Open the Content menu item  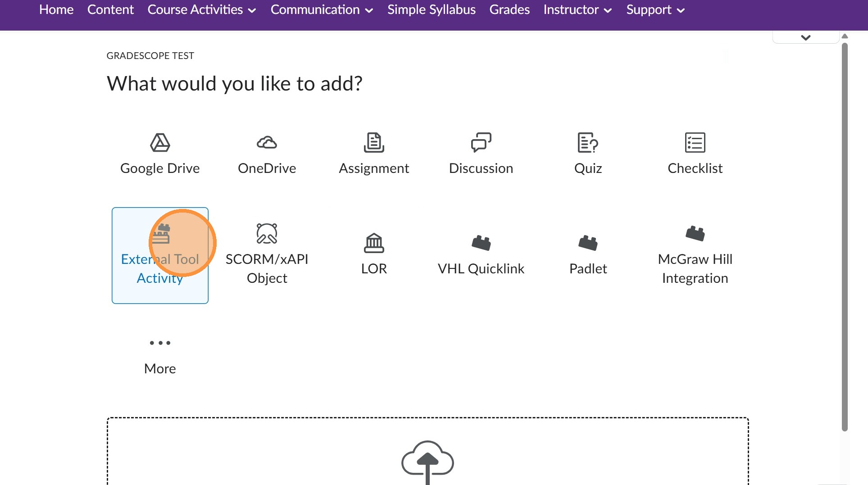(x=110, y=10)
